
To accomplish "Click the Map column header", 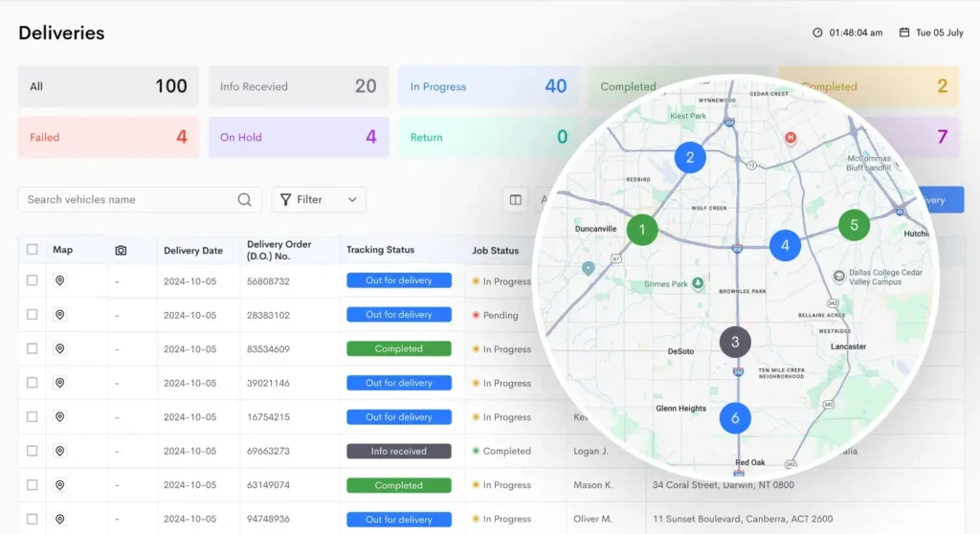I will pos(62,250).
